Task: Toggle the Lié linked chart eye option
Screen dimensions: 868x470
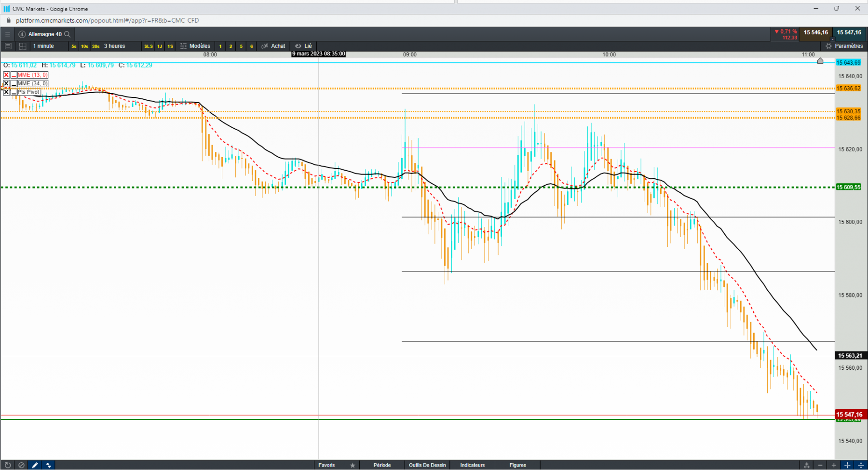Action: 304,46
